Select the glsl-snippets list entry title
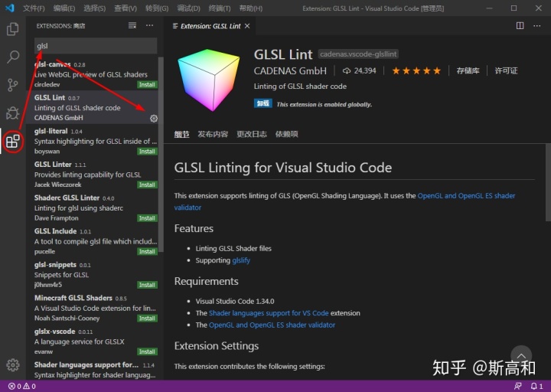 pyautogui.click(x=55, y=265)
